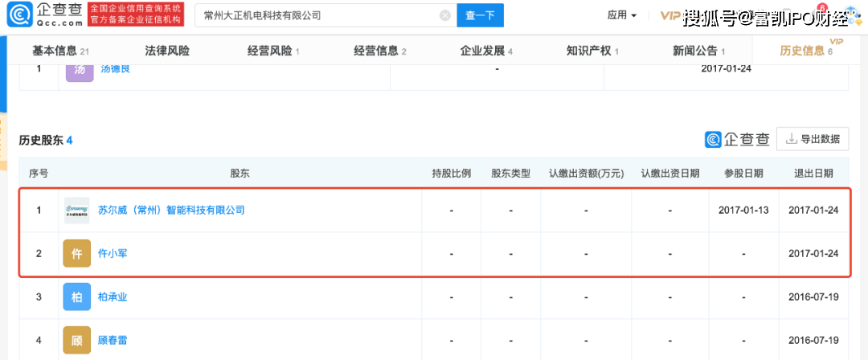This screenshot has height=360, width=868.
Task: Click 仵小军 avatar icon
Action: click(76, 253)
